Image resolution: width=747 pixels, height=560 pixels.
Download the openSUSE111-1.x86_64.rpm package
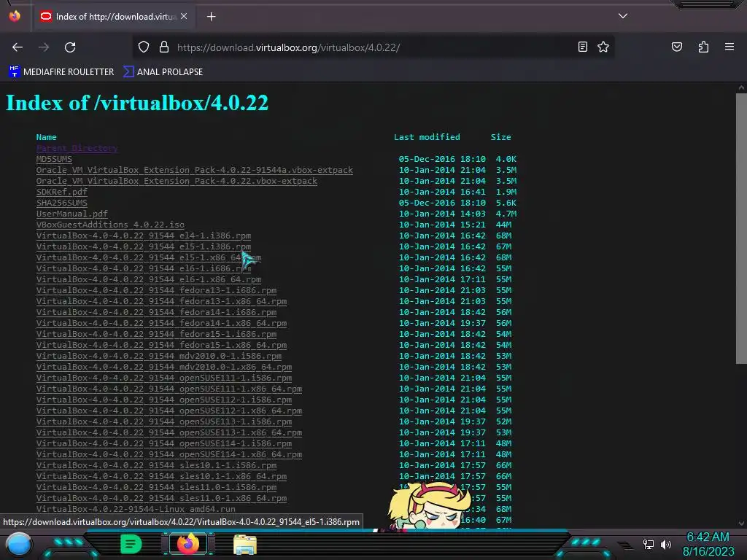click(x=169, y=389)
